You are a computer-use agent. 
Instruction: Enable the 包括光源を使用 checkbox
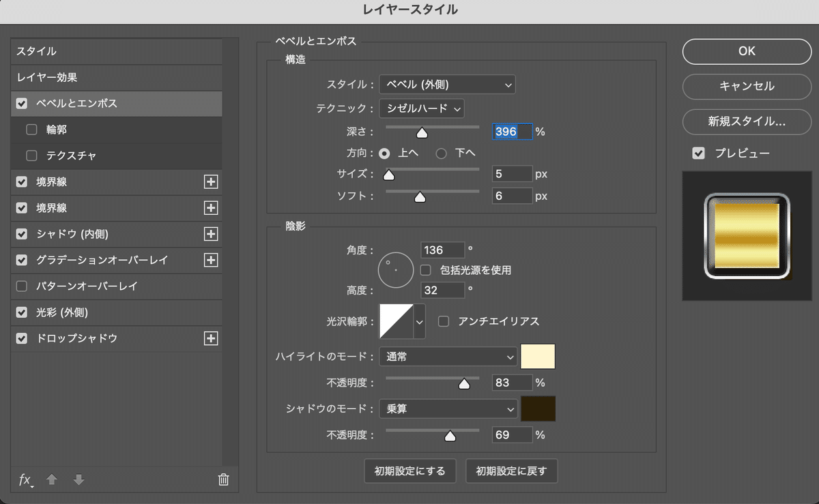click(x=425, y=270)
